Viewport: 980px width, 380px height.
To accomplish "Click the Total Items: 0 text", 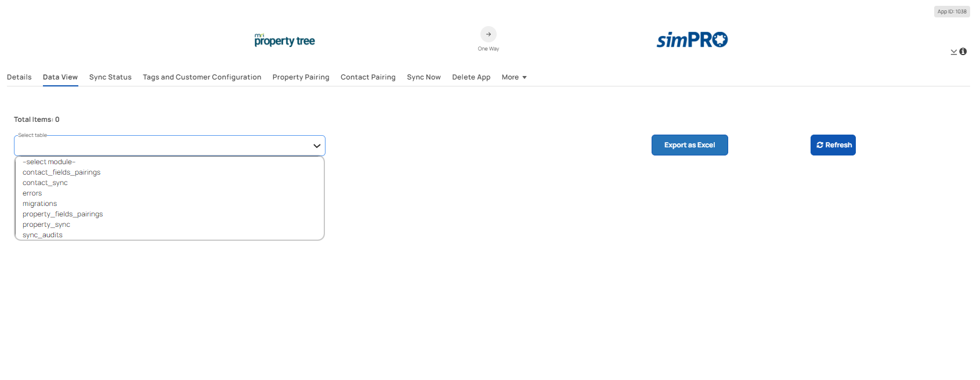I will 37,120.
